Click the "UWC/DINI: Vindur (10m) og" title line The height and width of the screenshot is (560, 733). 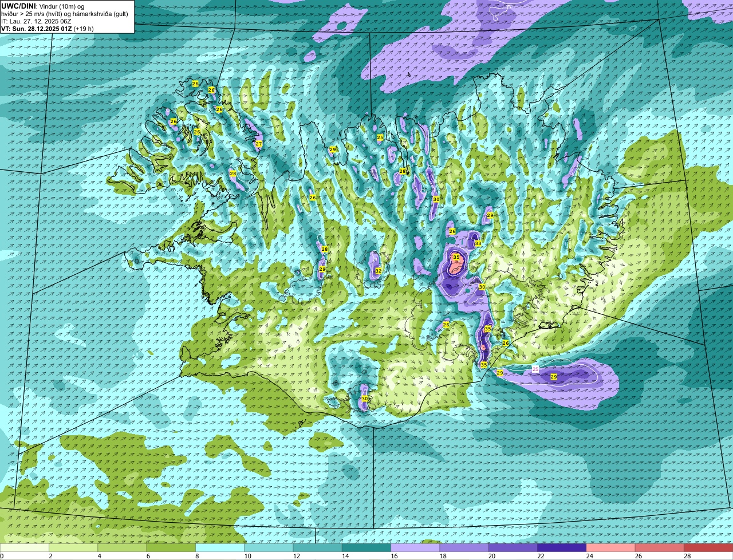click(x=42, y=6)
